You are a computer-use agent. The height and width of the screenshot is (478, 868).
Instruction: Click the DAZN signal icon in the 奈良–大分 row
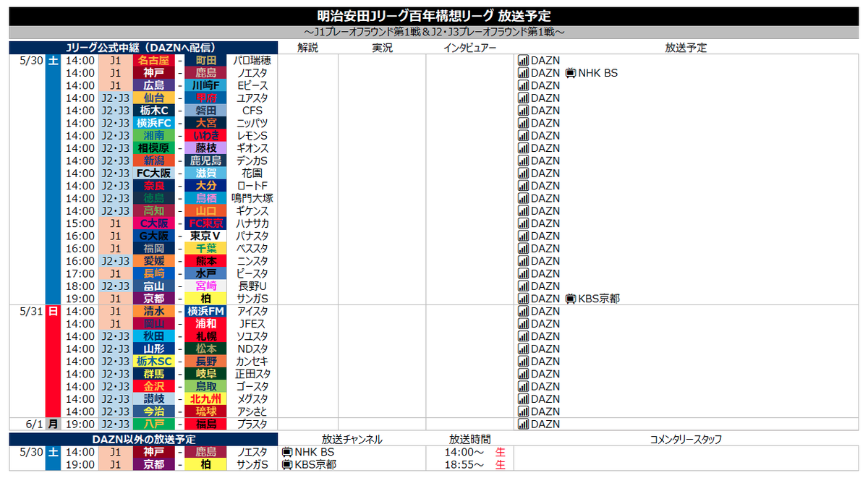tap(524, 186)
